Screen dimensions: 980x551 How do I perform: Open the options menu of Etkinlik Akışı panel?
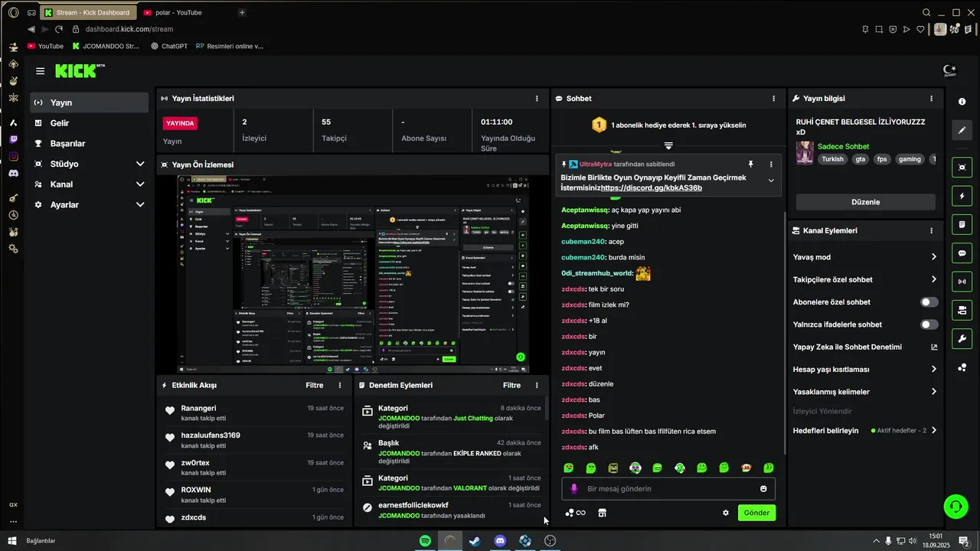coord(340,386)
